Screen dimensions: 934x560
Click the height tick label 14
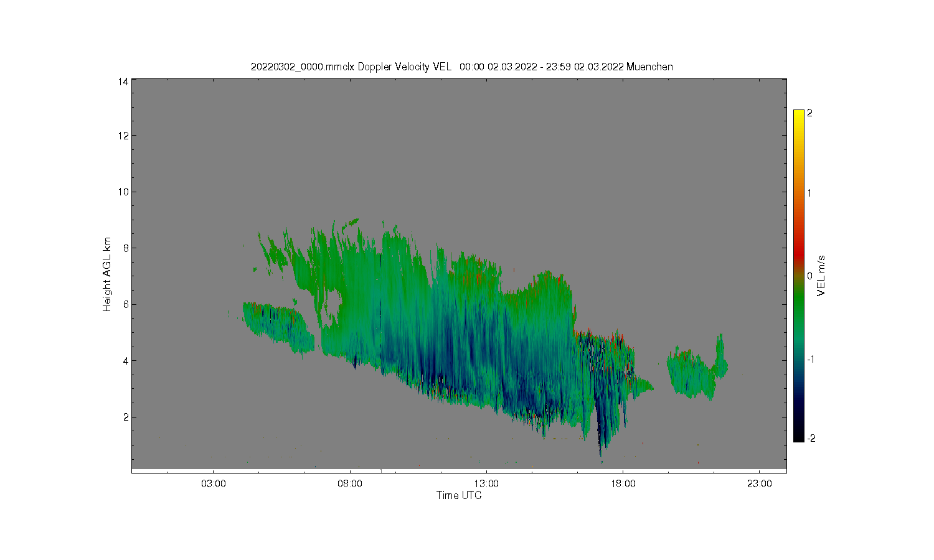(123, 82)
